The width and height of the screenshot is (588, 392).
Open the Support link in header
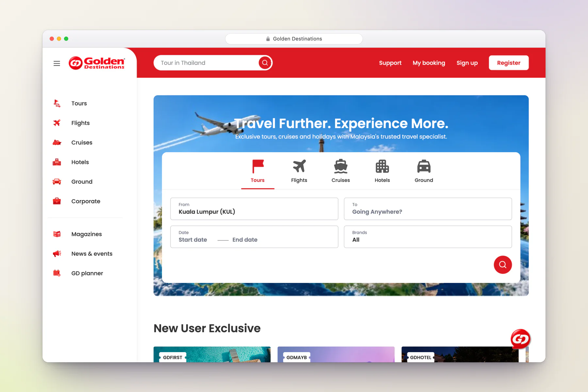point(390,63)
